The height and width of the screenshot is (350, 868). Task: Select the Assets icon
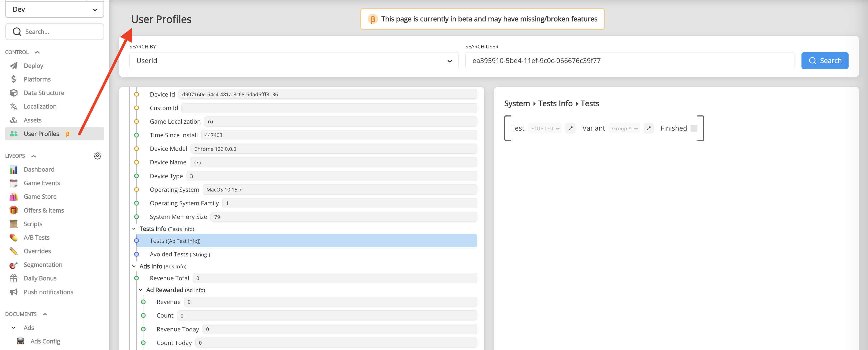[14, 120]
